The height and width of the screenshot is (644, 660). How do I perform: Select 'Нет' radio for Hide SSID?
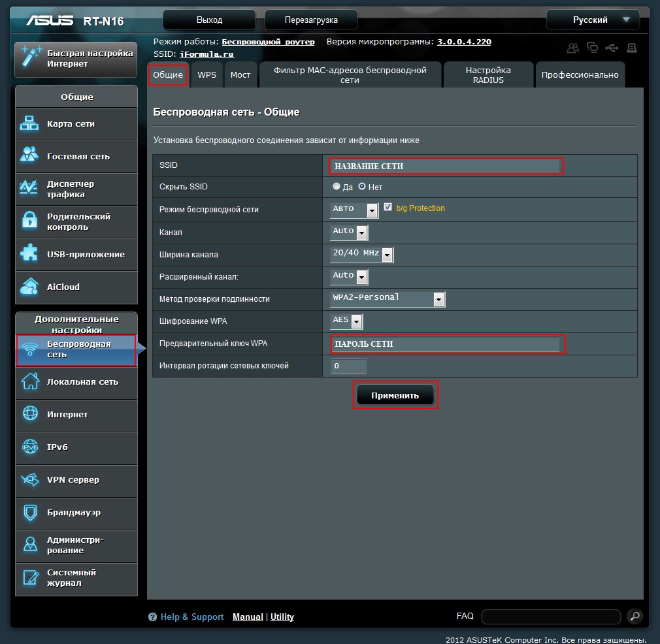[x=362, y=187]
